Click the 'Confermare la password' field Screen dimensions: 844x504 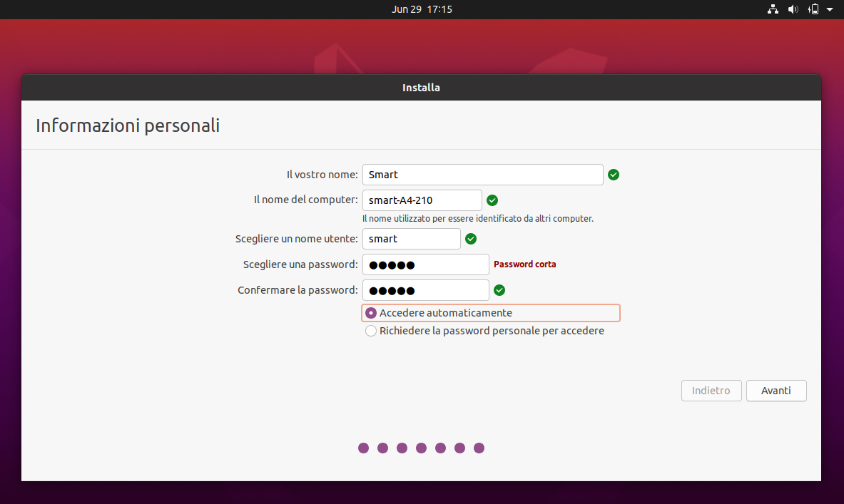pyautogui.click(x=425, y=290)
